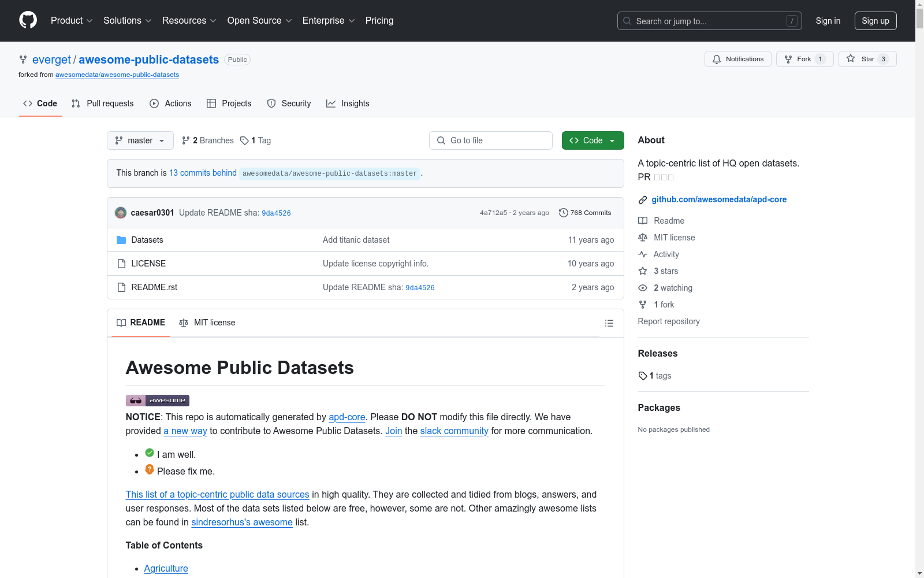
Task: Expand the Open Source menu
Action: coord(260,20)
